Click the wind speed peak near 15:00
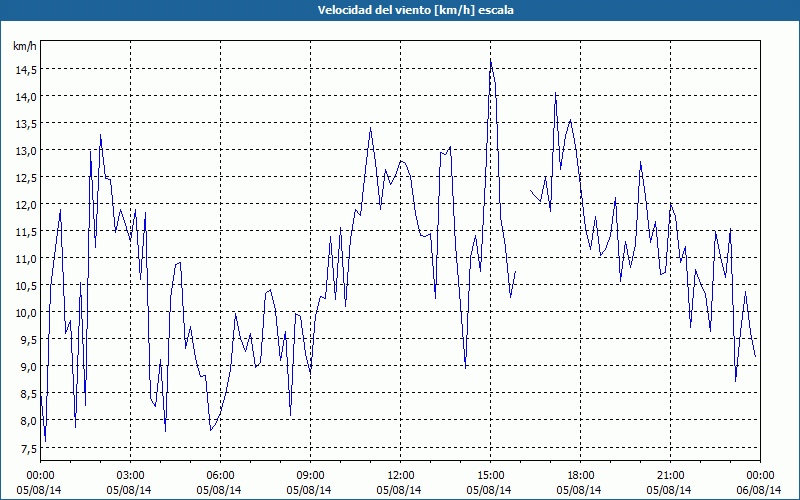 [x=491, y=62]
